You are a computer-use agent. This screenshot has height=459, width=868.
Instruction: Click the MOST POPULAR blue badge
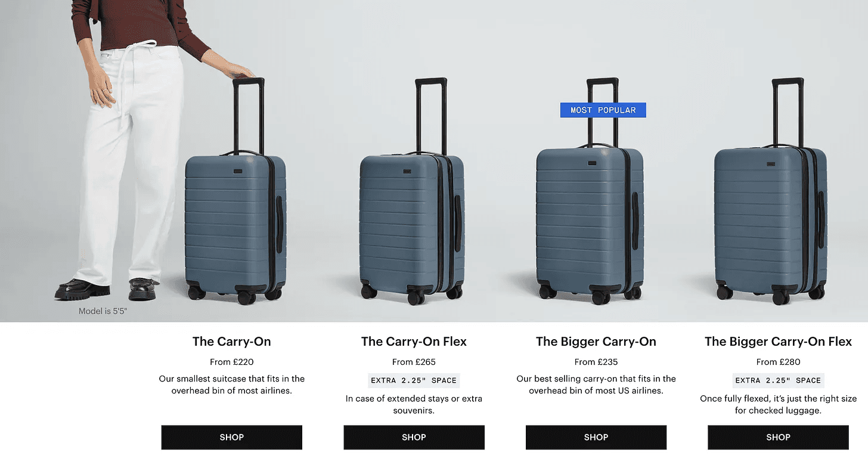(x=603, y=110)
